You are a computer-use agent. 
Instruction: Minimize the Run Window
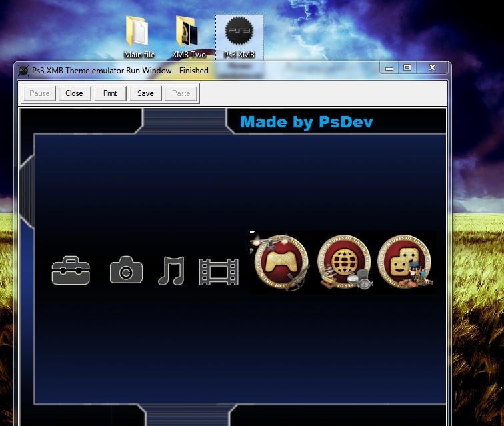[x=389, y=68]
